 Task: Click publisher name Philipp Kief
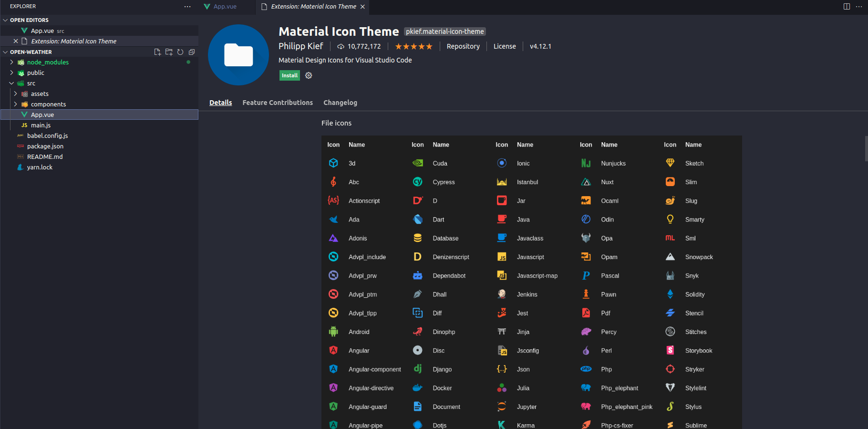301,46
